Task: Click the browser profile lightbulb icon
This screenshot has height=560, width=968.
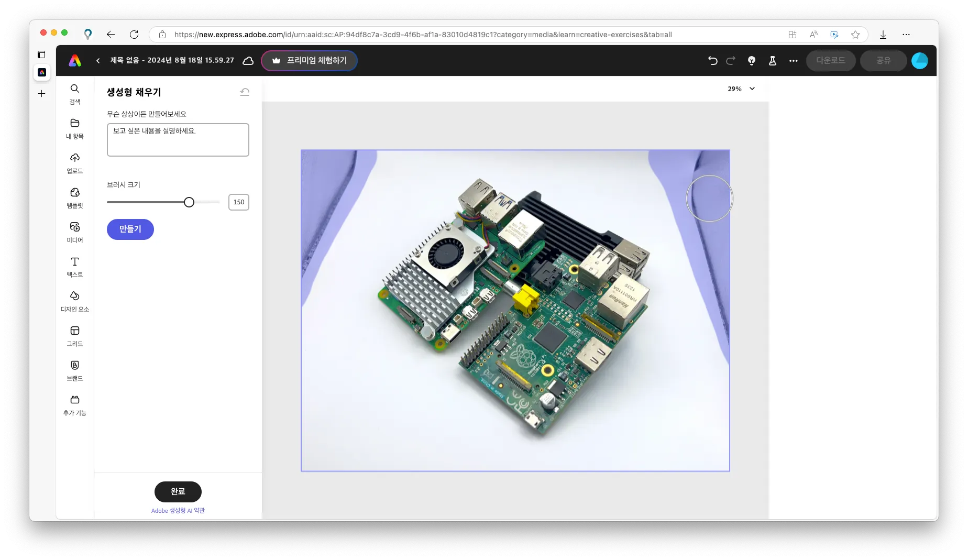Action: (88, 35)
